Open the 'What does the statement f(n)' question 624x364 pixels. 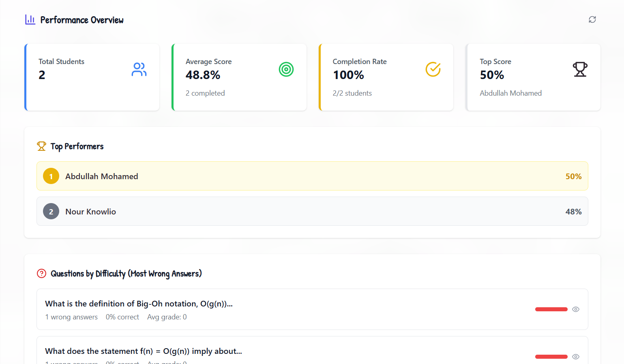click(144, 351)
